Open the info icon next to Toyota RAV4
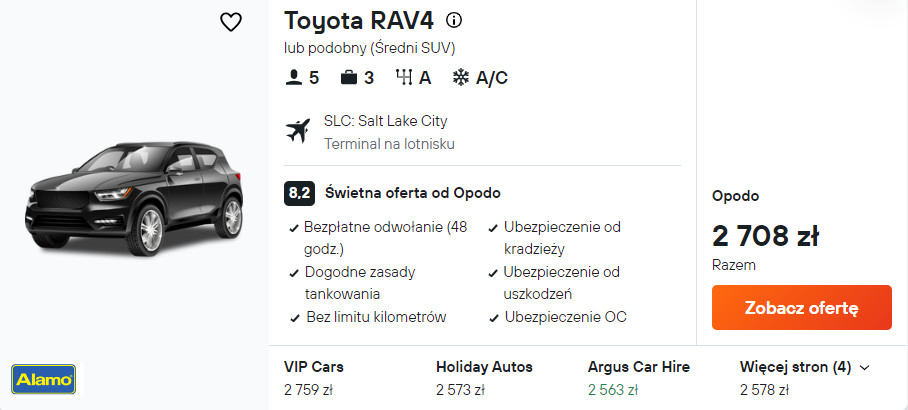The height and width of the screenshot is (410, 908). coord(454,20)
